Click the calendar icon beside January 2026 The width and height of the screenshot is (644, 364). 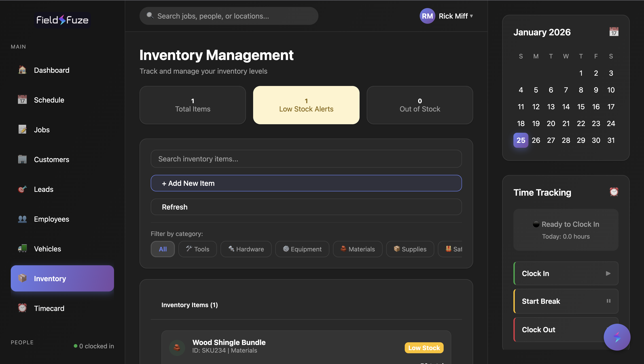point(614,32)
